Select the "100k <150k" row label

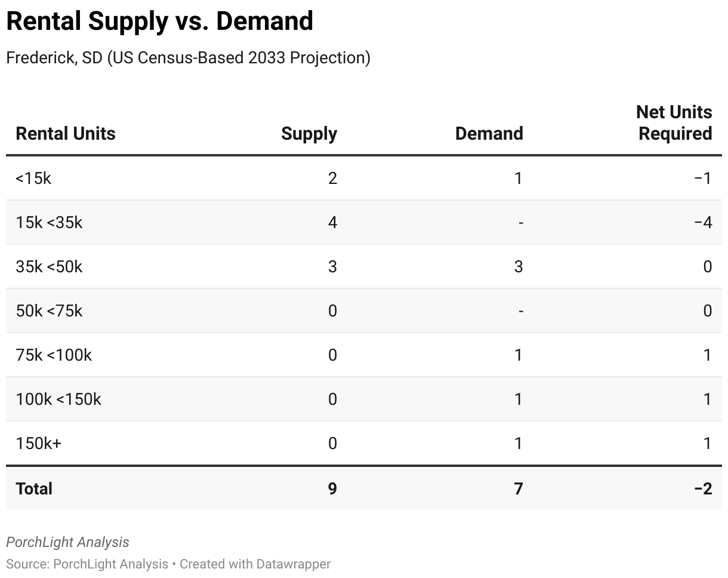(58, 399)
